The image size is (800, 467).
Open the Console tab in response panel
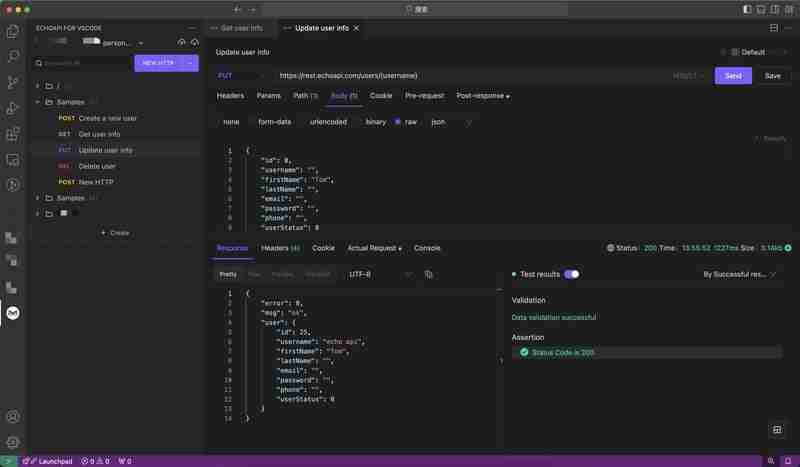click(427, 248)
